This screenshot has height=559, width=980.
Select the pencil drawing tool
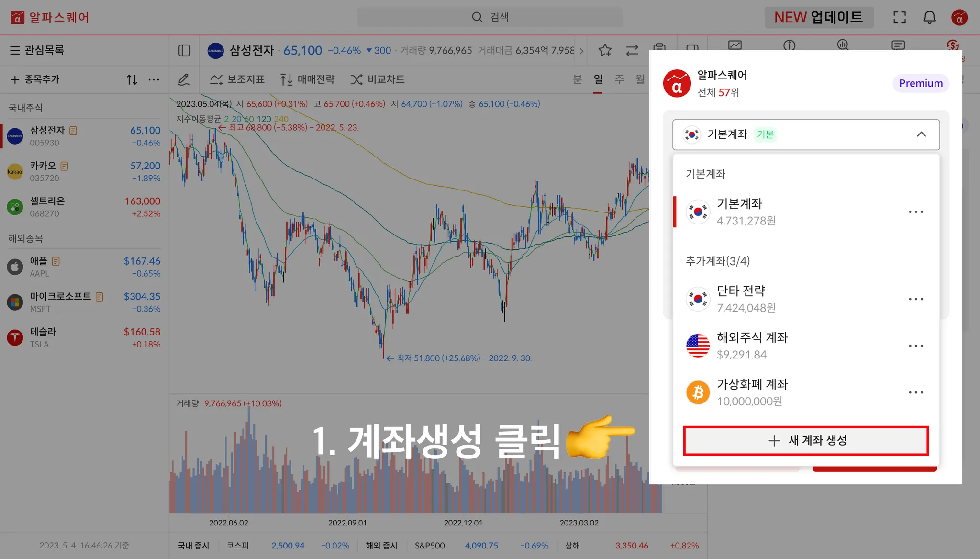coord(184,79)
